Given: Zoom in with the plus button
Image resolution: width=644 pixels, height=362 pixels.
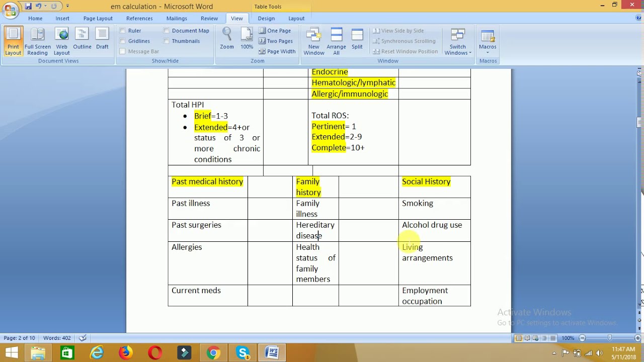Looking at the screenshot, I should click(637, 338).
